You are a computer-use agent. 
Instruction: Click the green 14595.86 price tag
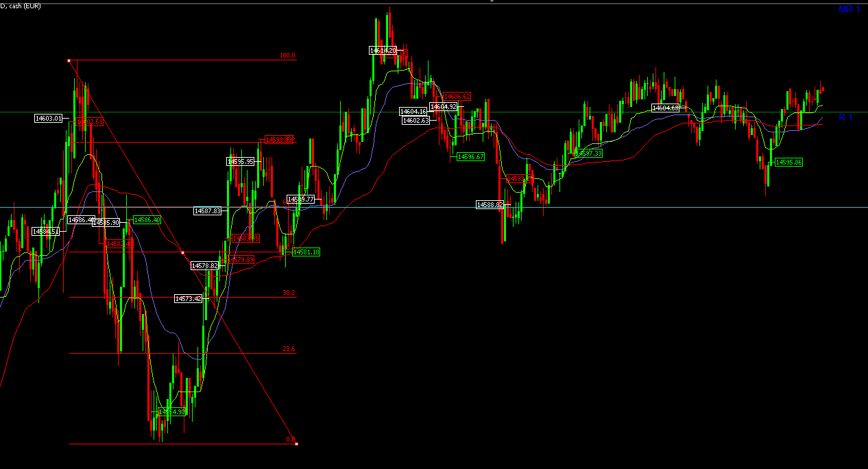(788, 163)
